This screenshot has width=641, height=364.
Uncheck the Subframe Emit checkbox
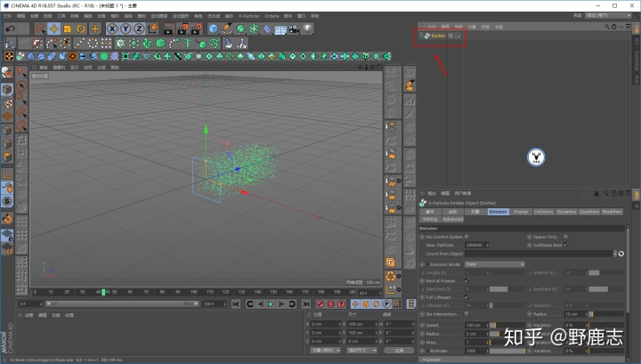coord(566,245)
